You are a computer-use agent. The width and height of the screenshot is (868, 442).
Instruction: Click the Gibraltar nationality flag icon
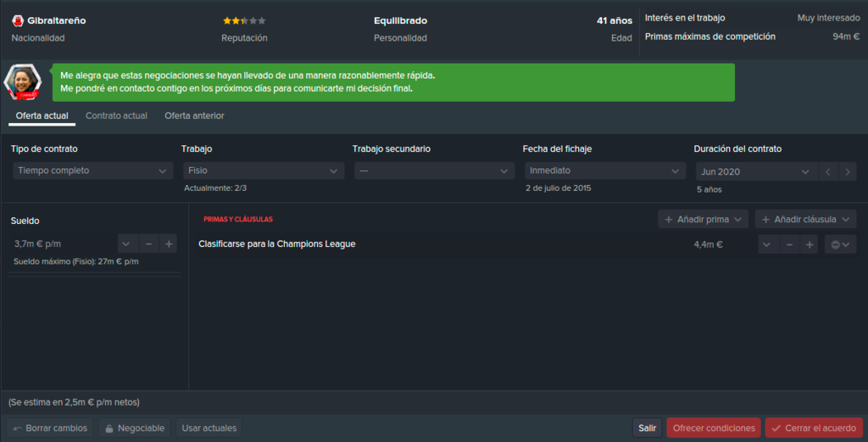click(x=18, y=21)
